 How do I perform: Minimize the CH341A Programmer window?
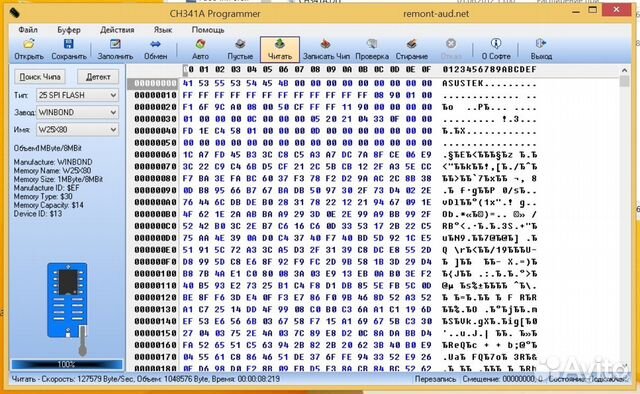point(576,12)
